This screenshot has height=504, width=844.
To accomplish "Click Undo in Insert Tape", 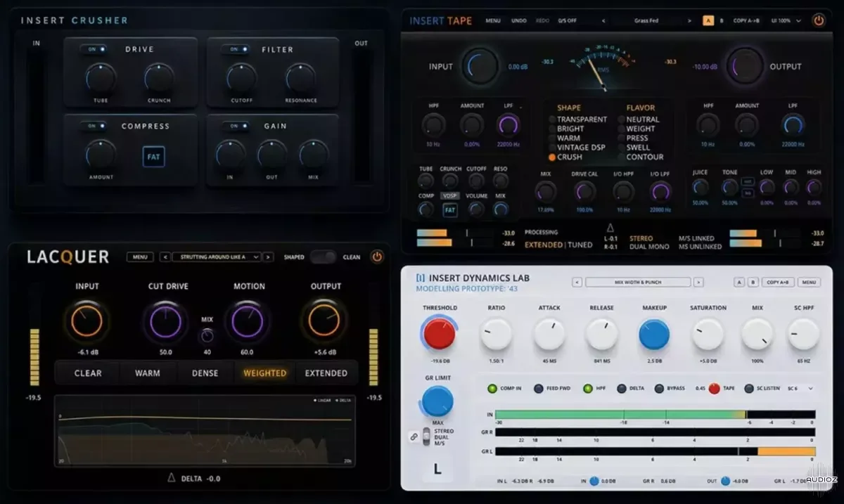I will tap(519, 21).
